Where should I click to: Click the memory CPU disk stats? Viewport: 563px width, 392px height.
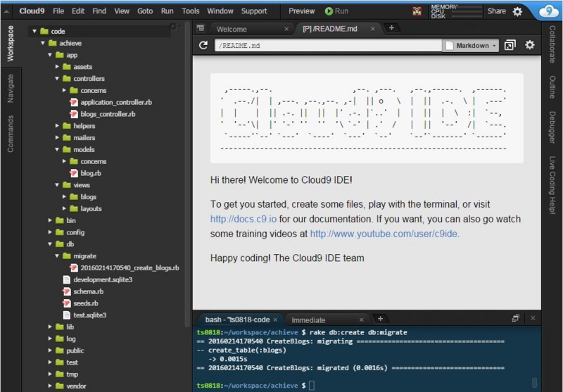[x=456, y=11]
